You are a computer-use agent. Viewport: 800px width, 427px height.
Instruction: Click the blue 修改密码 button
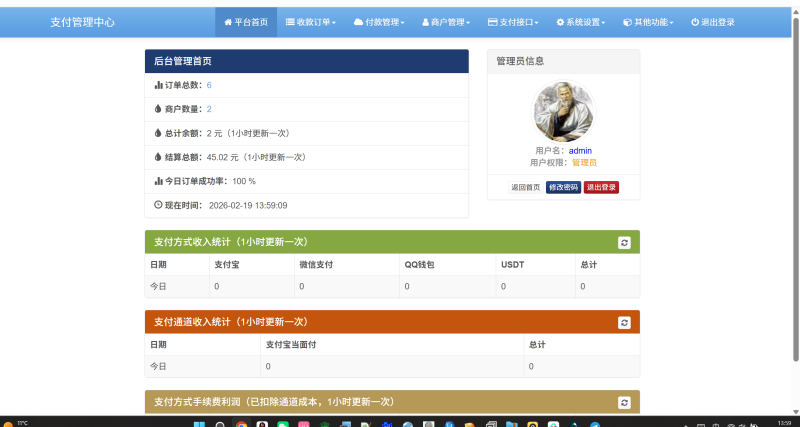point(563,187)
